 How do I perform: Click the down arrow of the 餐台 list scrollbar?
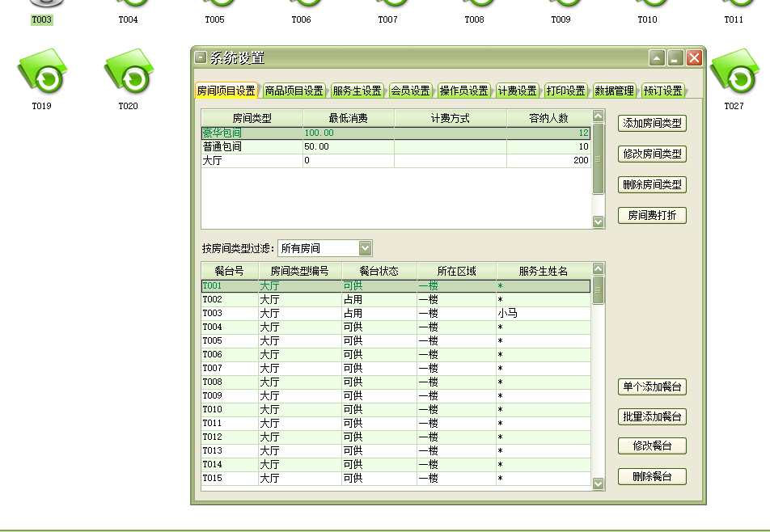coord(599,484)
